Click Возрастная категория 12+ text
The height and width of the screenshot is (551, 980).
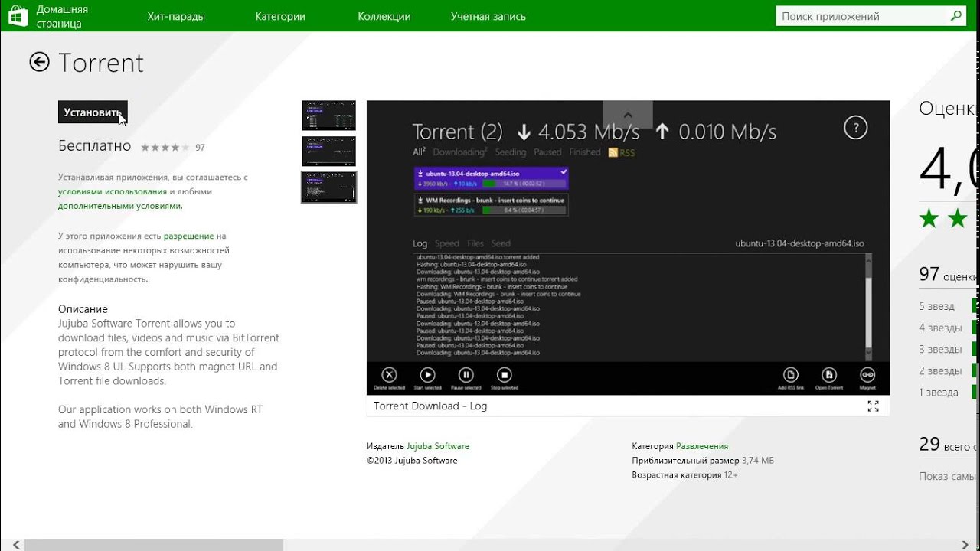coord(684,475)
